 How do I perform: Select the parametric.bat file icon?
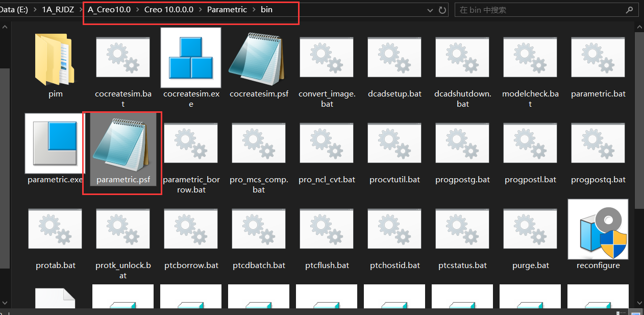tap(598, 58)
